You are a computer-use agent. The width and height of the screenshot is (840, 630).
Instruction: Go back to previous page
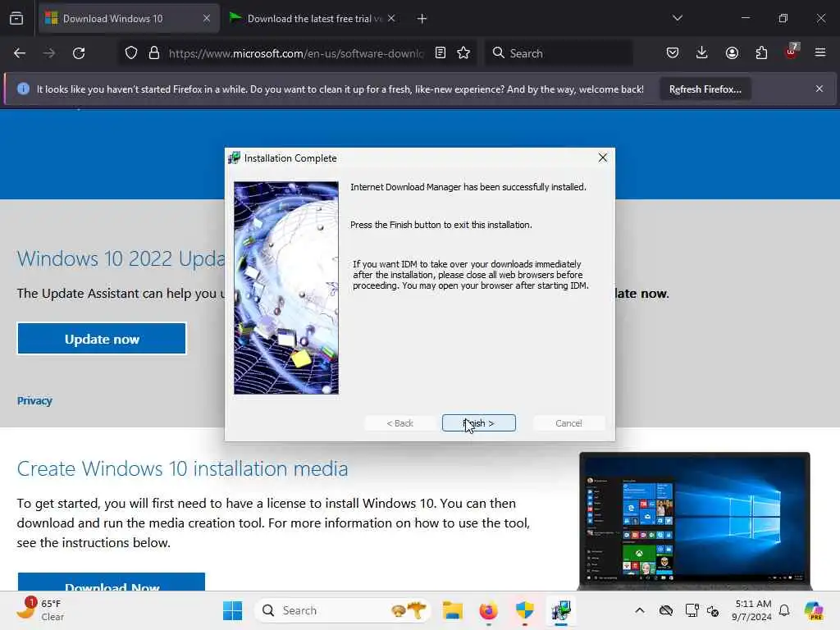20,53
